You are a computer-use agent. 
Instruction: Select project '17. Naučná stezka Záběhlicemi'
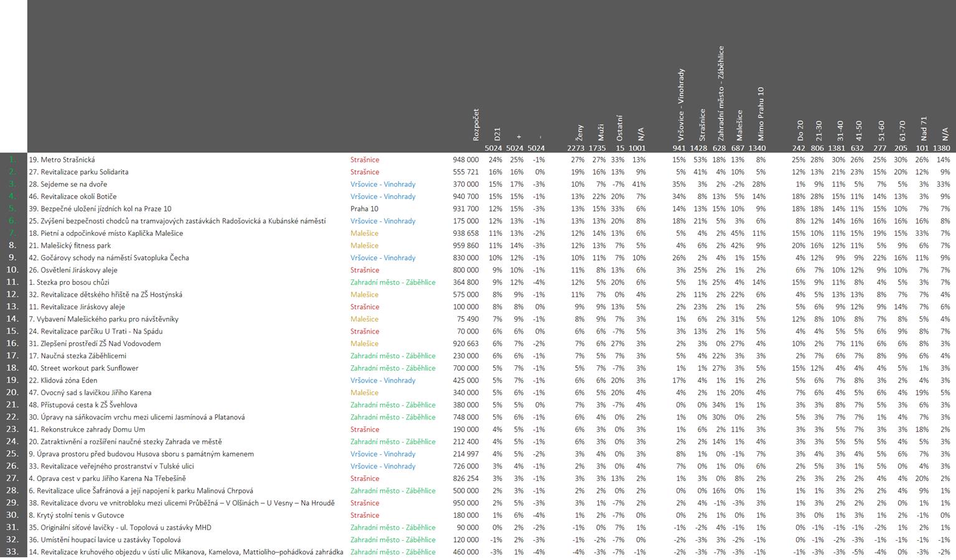coord(77,356)
